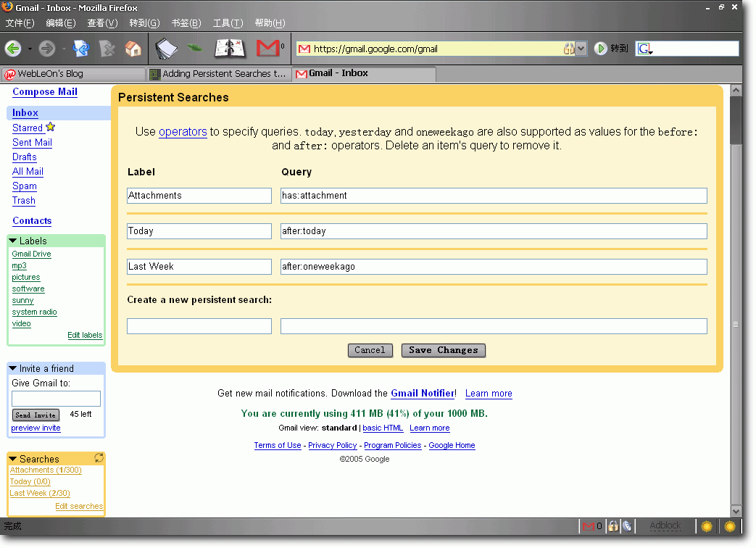The height and width of the screenshot is (548, 756).
Task: Click the left sun icon in status bar
Action: pyautogui.click(x=707, y=527)
